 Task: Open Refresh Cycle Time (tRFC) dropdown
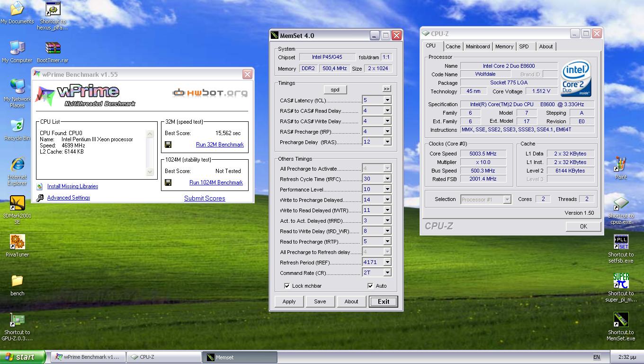(387, 179)
